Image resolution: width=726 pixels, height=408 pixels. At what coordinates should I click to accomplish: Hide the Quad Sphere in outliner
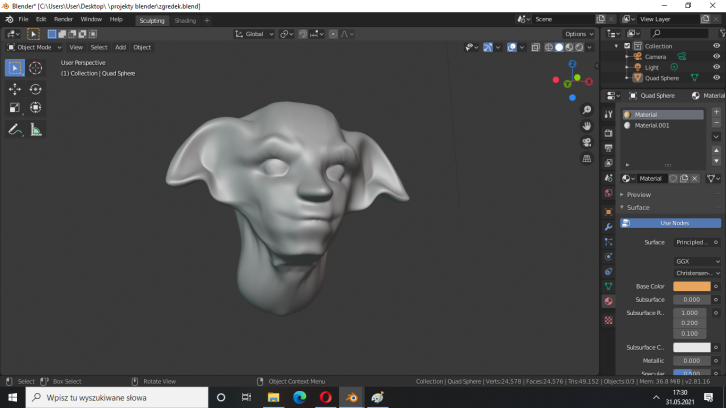(716, 78)
